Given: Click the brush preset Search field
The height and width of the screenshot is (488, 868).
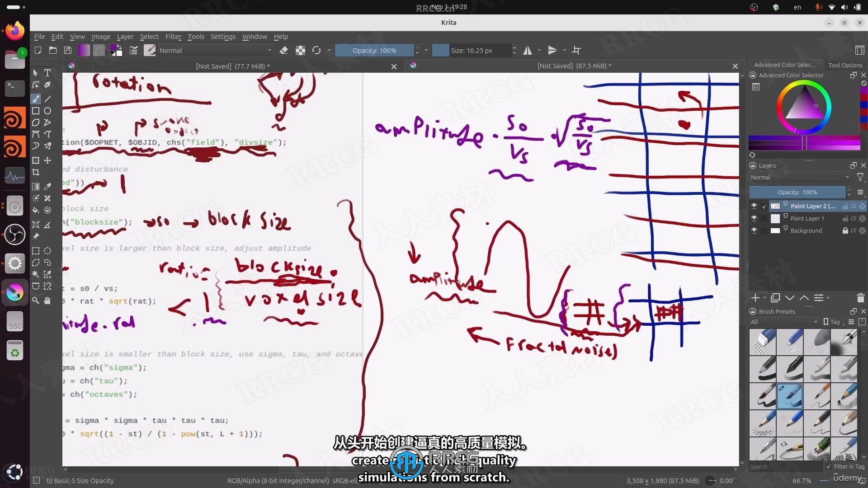Looking at the screenshot, I should click(786, 467).
